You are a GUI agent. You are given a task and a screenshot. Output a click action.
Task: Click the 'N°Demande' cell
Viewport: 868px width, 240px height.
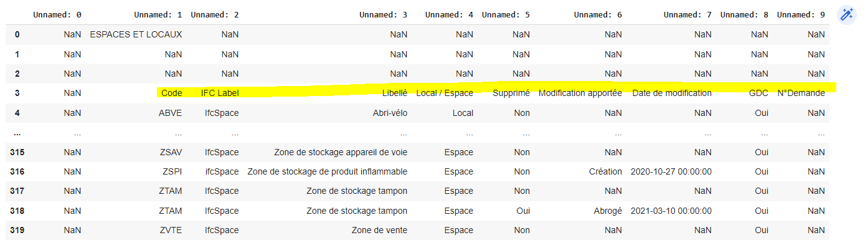[801, 93]
